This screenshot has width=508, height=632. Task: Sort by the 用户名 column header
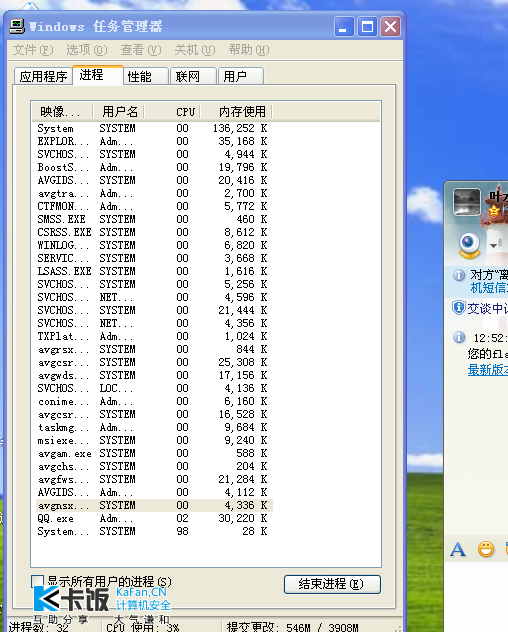tap(119, 112)
